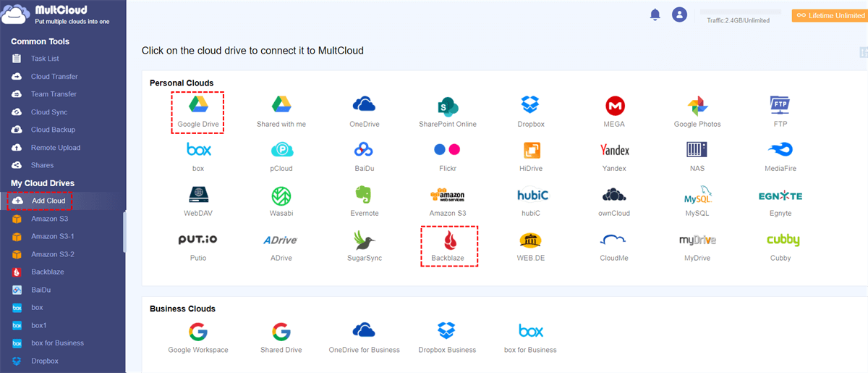Click the sidebar scrollbar
This screenshot has height=373, width=868.
tap(124, 233)
